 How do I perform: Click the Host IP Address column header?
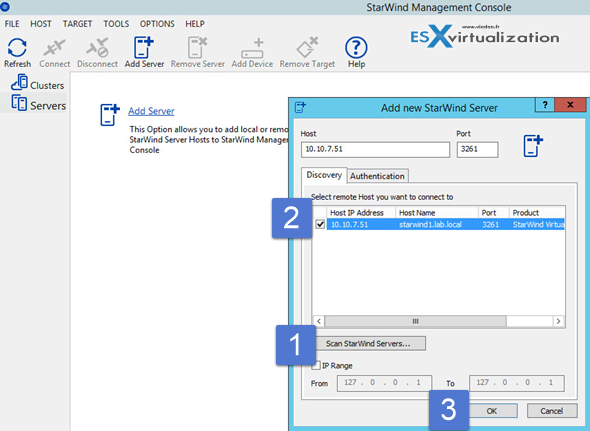point(360,213)
